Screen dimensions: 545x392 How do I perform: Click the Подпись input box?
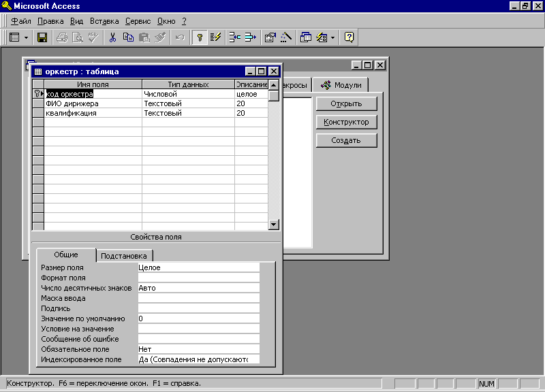point(199,308)
